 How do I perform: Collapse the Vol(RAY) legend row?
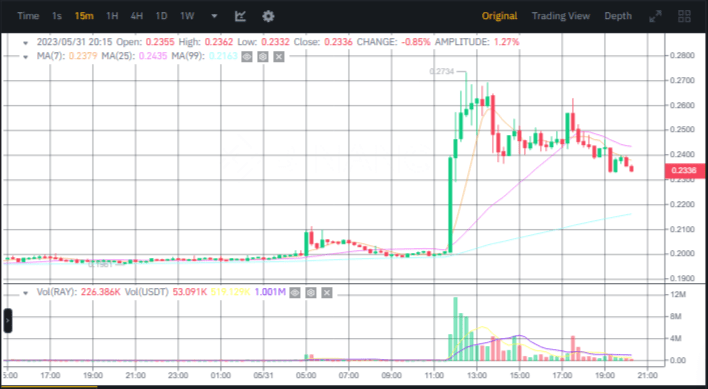point(26,293)
